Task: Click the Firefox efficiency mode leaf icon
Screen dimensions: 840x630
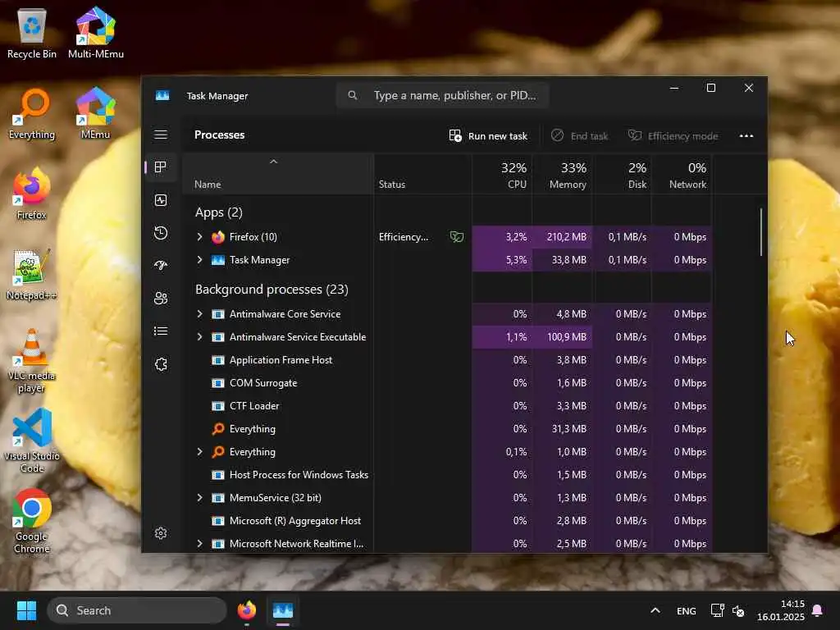Action: point(456,237)
